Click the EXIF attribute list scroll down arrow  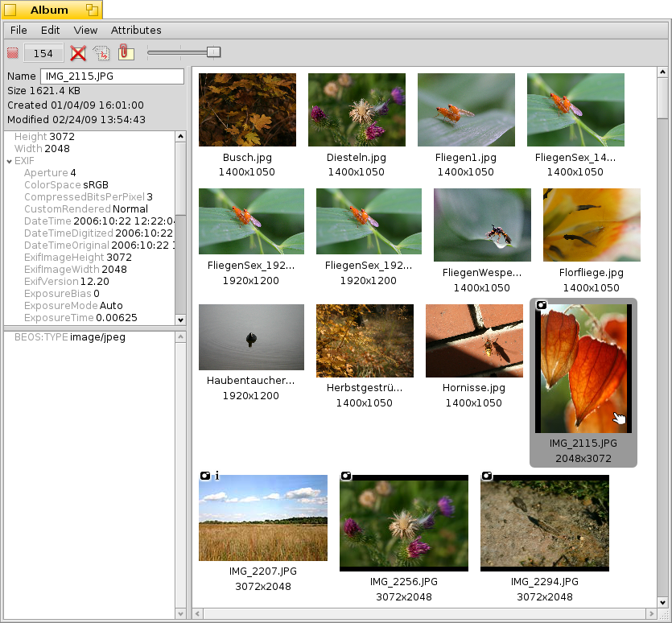tap(180, 320)
